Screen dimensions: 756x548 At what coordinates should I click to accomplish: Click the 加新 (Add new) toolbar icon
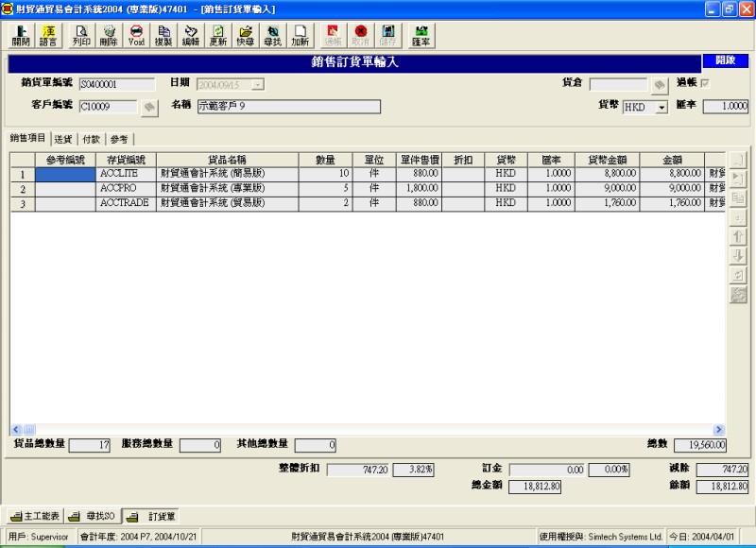(x=300, y=36)
